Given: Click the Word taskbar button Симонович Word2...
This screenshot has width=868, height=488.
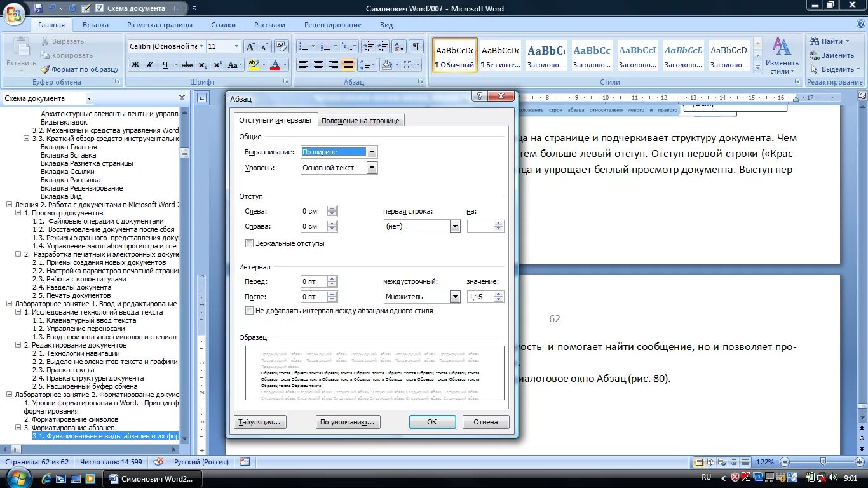Looking at the screenshot, I should 153,478.
